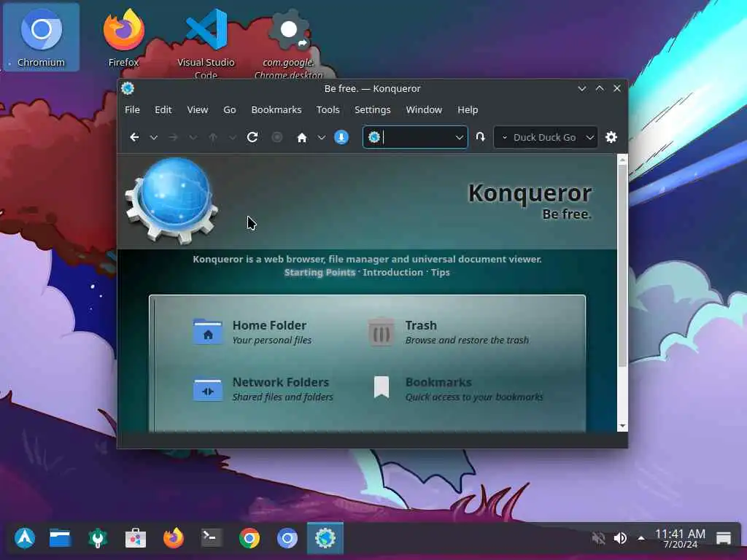Launch Chromium from the desktop
Screen dimensions: 747x560
(41, 38)
